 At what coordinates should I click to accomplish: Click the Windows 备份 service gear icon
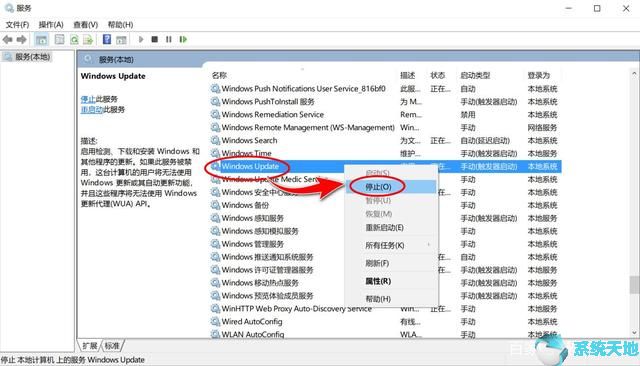click(215, 205)
